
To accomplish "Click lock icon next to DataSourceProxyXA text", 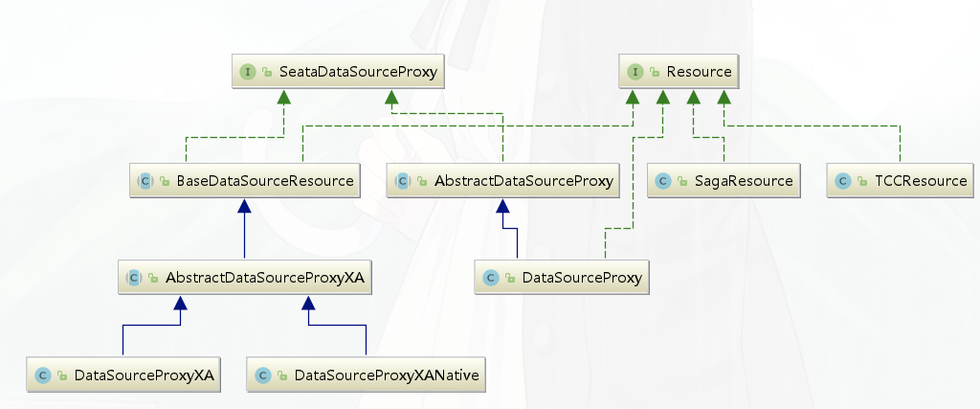I will pyautogui.click(x=62, y=376).
